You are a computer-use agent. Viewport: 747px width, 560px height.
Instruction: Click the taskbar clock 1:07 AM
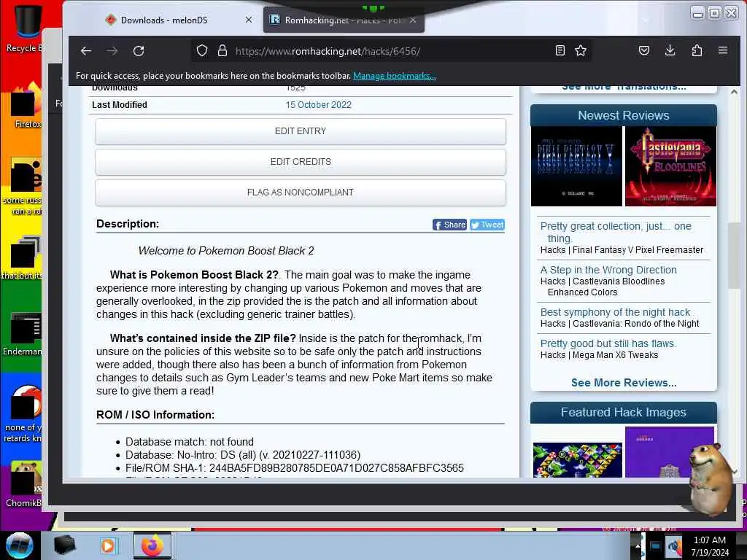click(710, 545)
